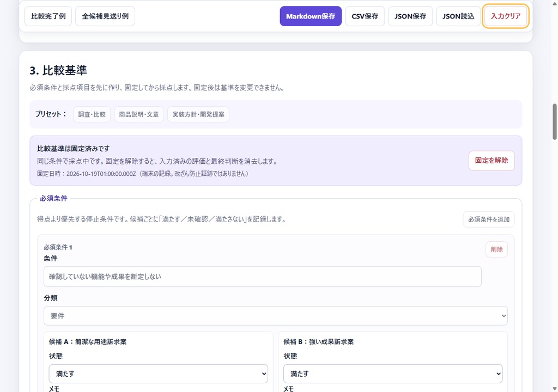Apply the 調査・比較 preset

(92, 114)
